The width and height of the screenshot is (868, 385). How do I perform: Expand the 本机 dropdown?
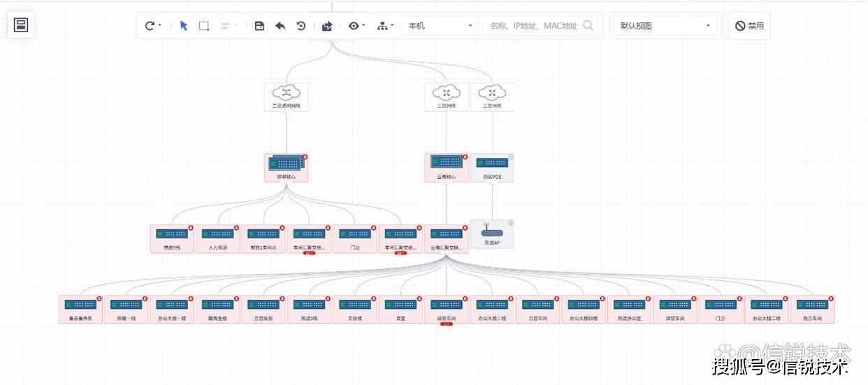point(440,26)
